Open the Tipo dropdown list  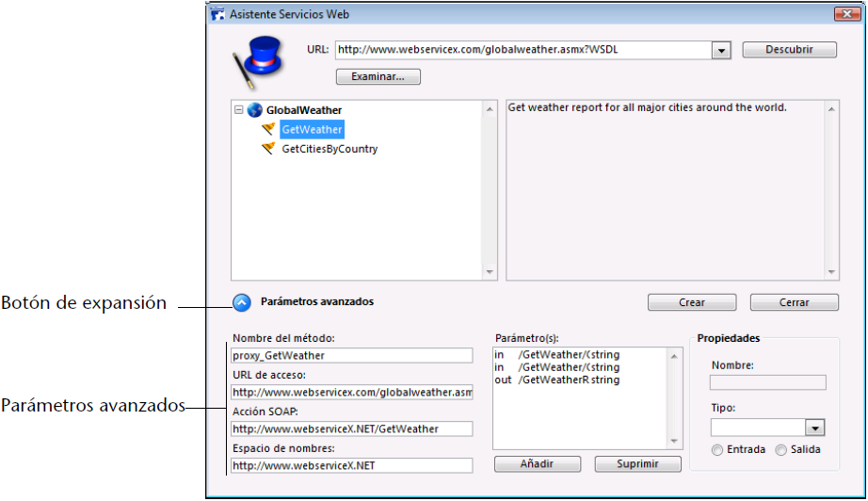[x=814, y=428]
